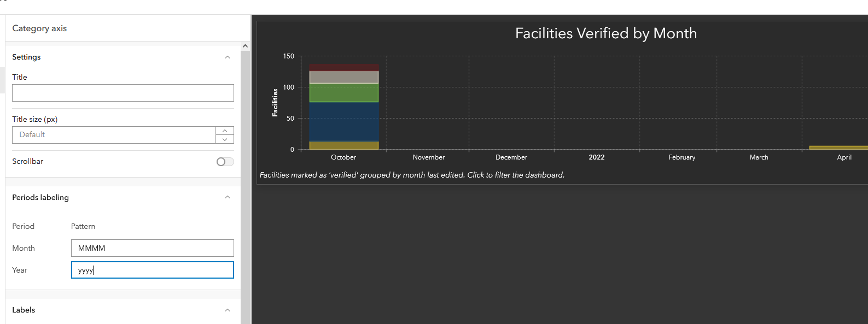Collapse the Settings section chevron

click(228, 57)
